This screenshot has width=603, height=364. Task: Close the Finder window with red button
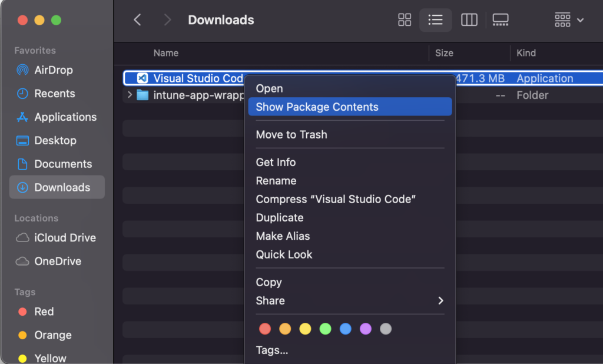coord(23,20)
